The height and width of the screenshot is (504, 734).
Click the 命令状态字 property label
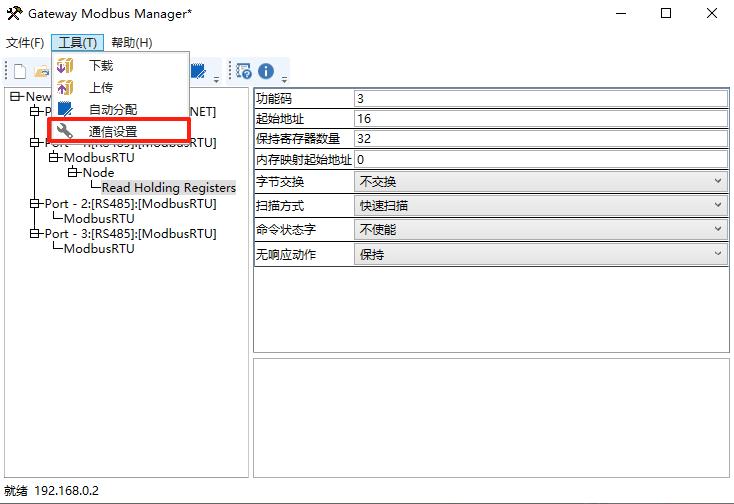[286, 230]
